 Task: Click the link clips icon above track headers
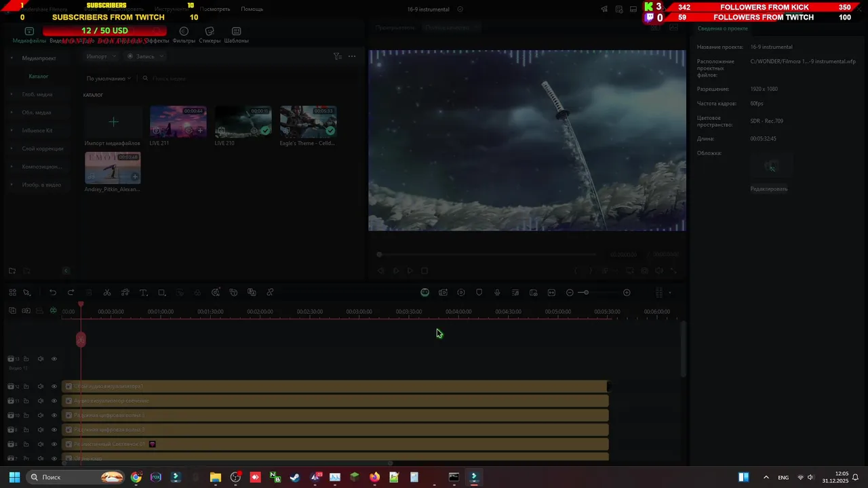tap(26, 310)
